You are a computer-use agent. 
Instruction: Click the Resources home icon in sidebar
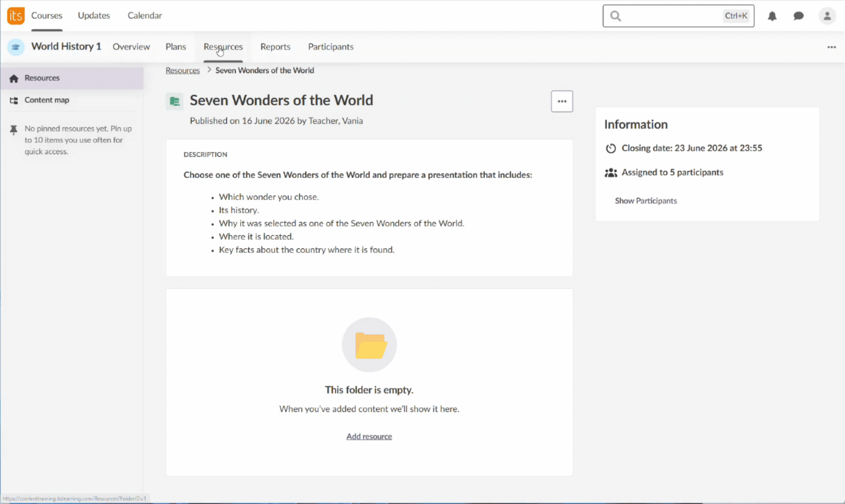tap(14, 78)
